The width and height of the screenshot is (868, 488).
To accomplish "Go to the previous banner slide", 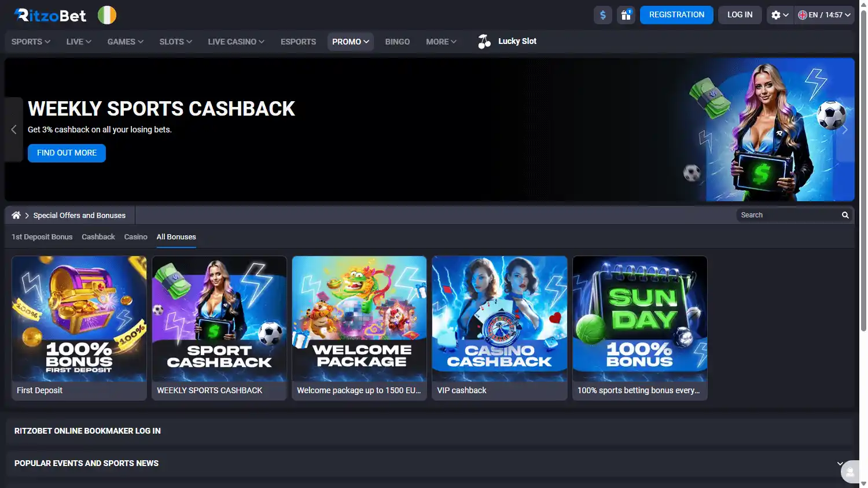I will pos(14,130).
